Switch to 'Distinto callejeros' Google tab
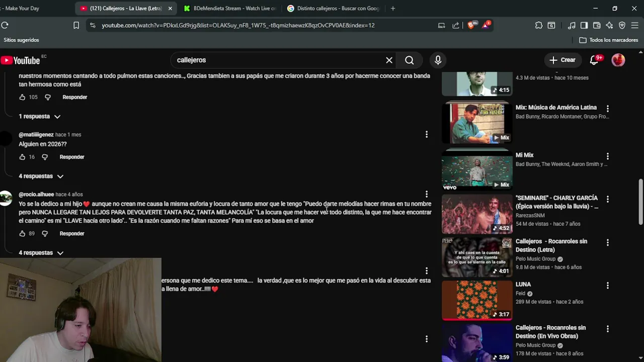The width and height of the screenshot is (644, 362). 333,8
